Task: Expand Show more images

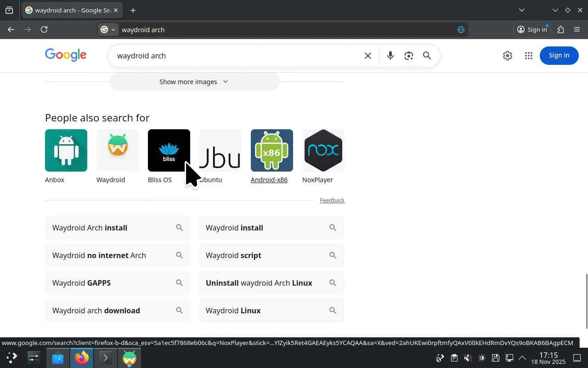Action: point(194,81)
